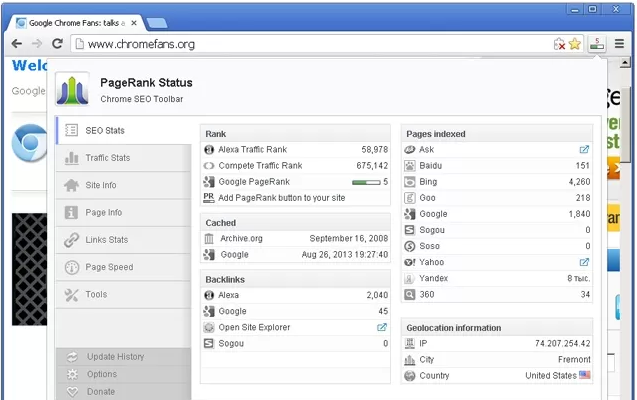Click Google indexed count 1,840
The width and height of the screenshot is (637, 400).
point(579,214)
